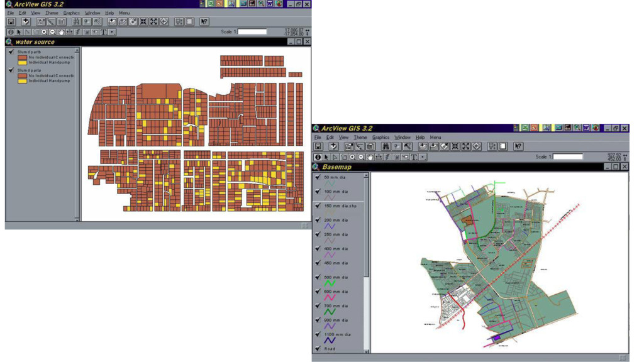Select Draw Point tool in Basemap window
644x362 pixels.
(423, 157)
